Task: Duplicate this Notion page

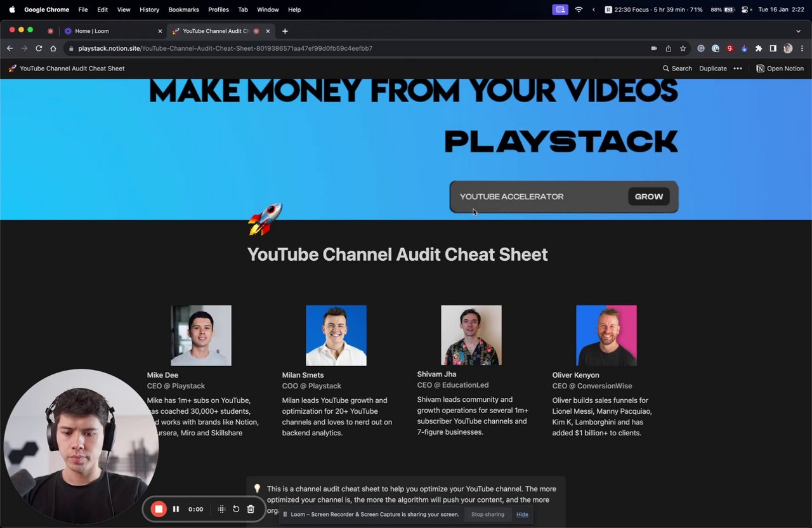Action: (x=713, y=69)
